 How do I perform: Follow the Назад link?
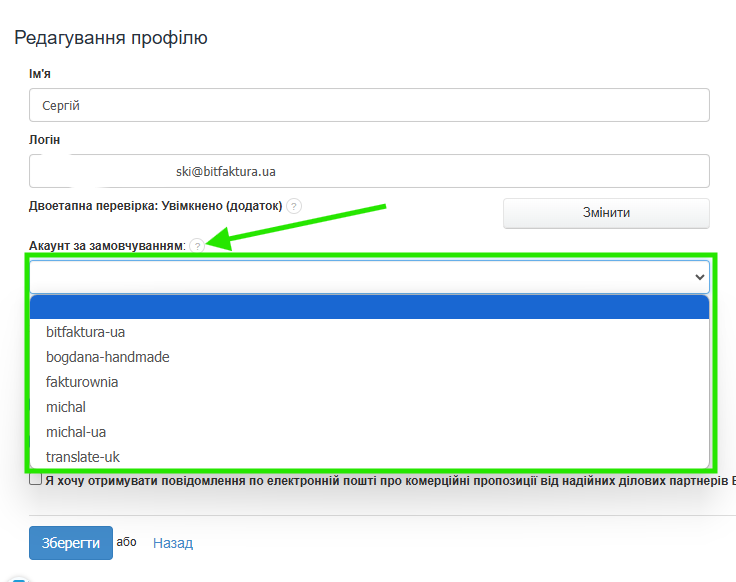[173, 543]
